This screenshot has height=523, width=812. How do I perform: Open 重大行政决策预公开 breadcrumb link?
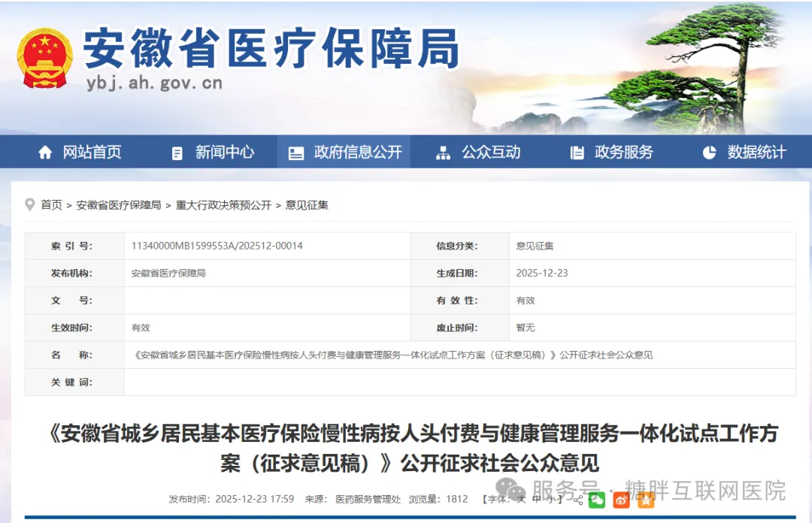(x=223, y=205)
